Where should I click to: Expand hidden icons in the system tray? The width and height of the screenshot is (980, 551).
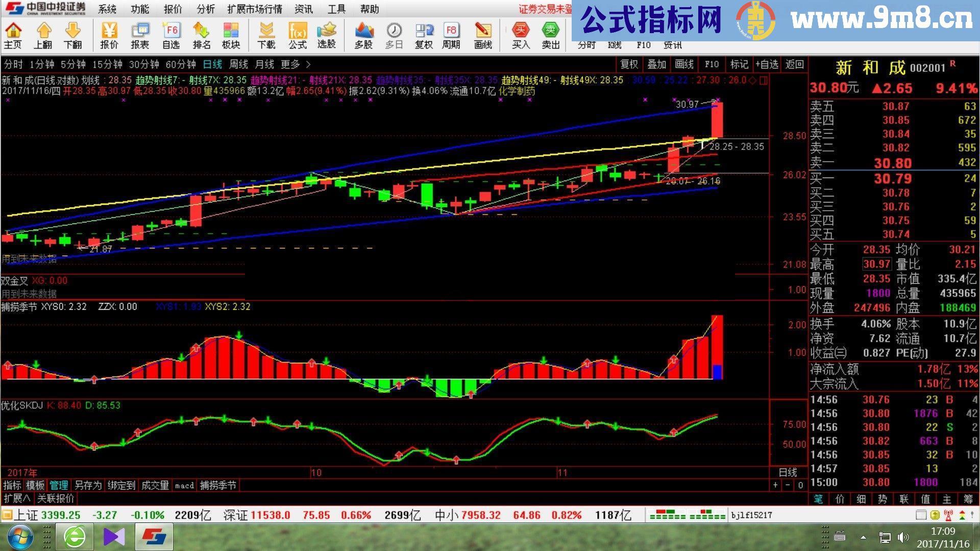pyautogui.click(x=863, y=537)
